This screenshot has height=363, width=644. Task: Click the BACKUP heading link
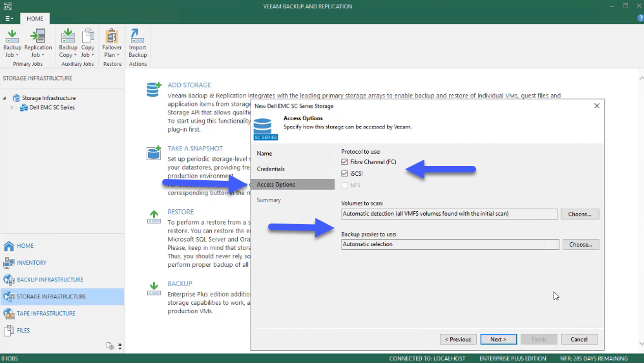180,284
